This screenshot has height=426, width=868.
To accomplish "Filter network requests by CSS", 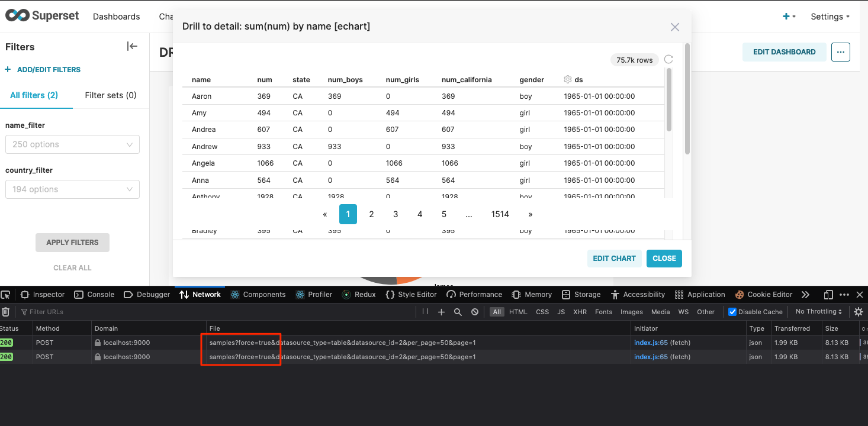I will pos(542,312).
